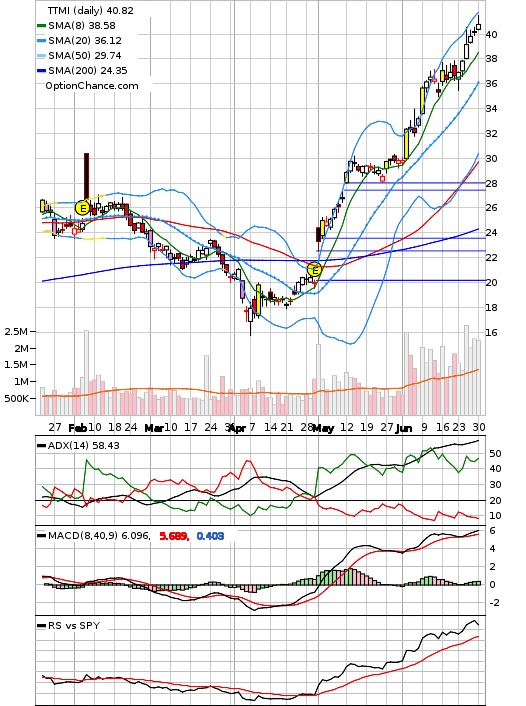This screenshot has height=706, width=526.
Task: Click the blue MACD histogram value 0.403
Action: coord(210,536)
